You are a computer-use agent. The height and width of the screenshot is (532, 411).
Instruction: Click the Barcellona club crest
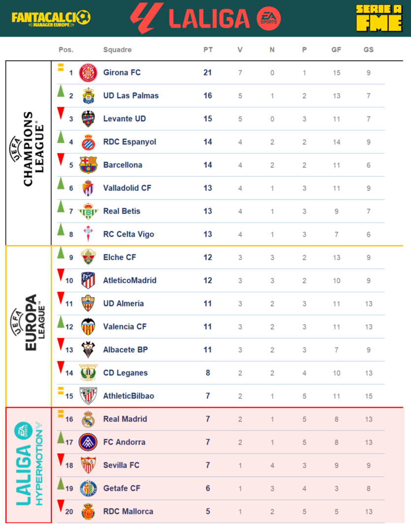(x=88, y=165)
